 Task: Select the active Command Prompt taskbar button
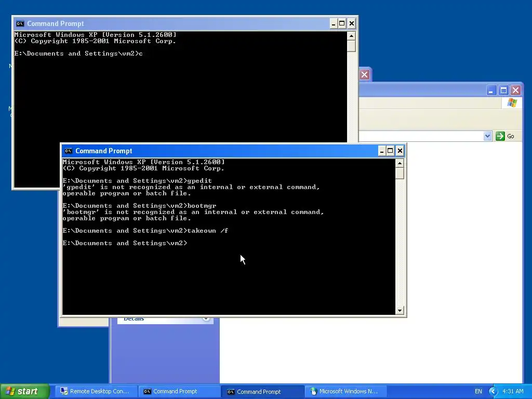point(262,392)
